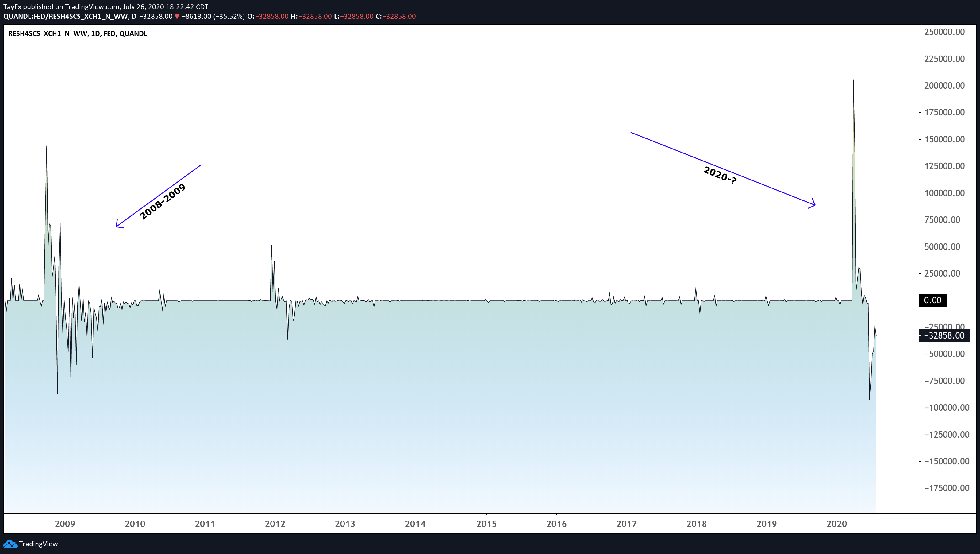Screen dimensions: 980x554
Task: Click the -75000.00 price axis label
Action: tap(945, 381)
